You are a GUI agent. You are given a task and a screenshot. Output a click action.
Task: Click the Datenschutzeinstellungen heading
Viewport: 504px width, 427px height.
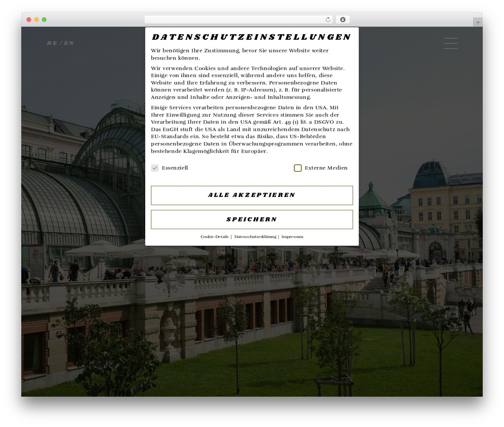click(251, 37)
